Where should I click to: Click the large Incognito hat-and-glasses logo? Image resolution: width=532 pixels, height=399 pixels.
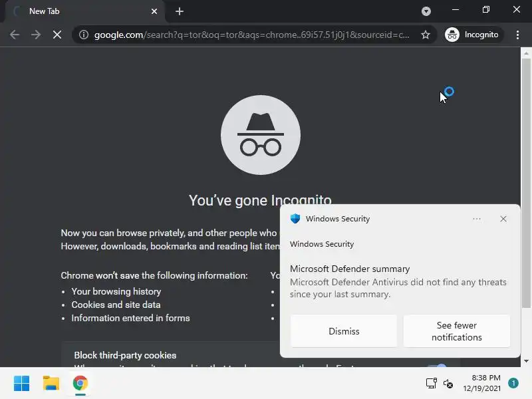(261, 135)
